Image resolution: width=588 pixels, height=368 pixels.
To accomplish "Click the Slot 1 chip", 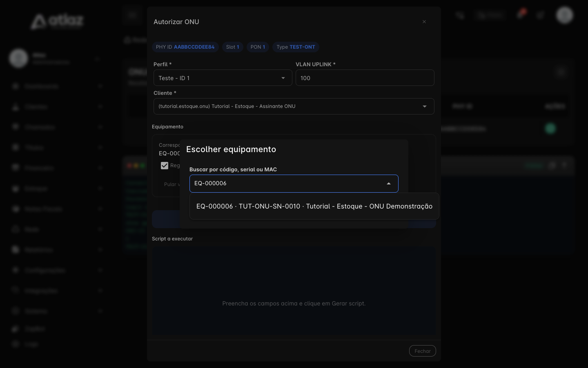I will pyautogui.click(x=233, y=47).
